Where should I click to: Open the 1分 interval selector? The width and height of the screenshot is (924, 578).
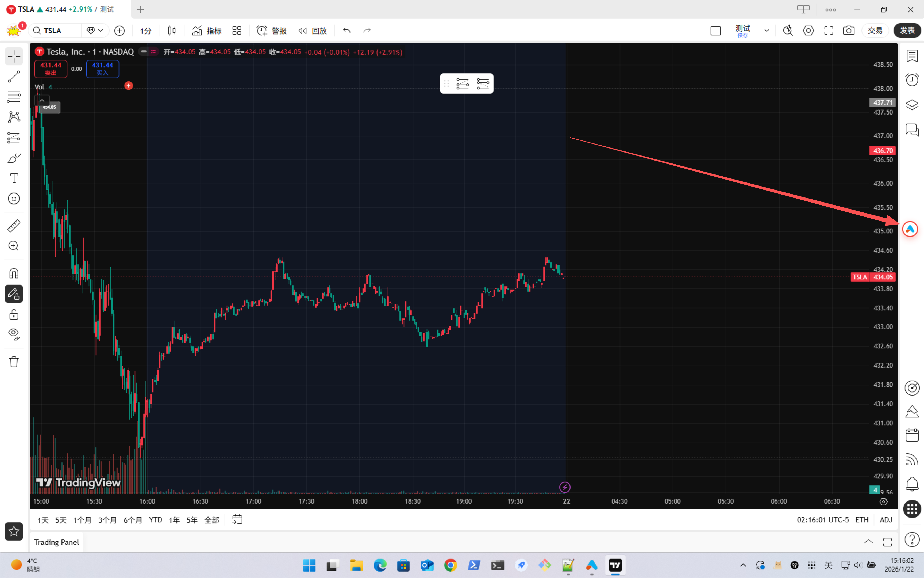(x=145, y=31)
